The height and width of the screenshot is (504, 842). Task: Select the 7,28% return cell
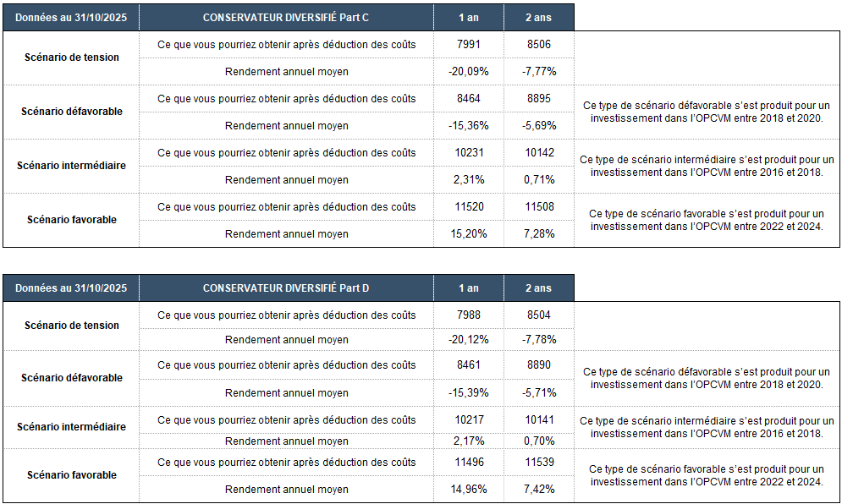(538, 233)
